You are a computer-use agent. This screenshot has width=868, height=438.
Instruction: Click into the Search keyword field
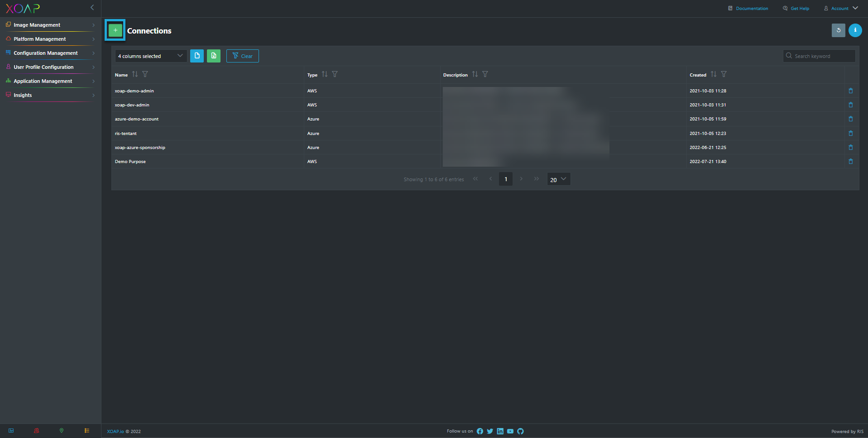819,56
